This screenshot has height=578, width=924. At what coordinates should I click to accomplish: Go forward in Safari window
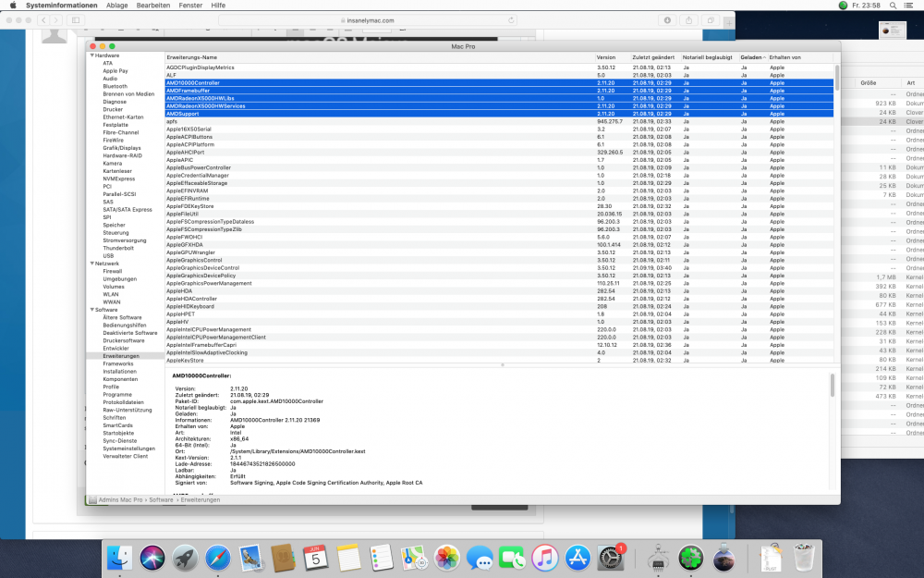click(56, 20)
